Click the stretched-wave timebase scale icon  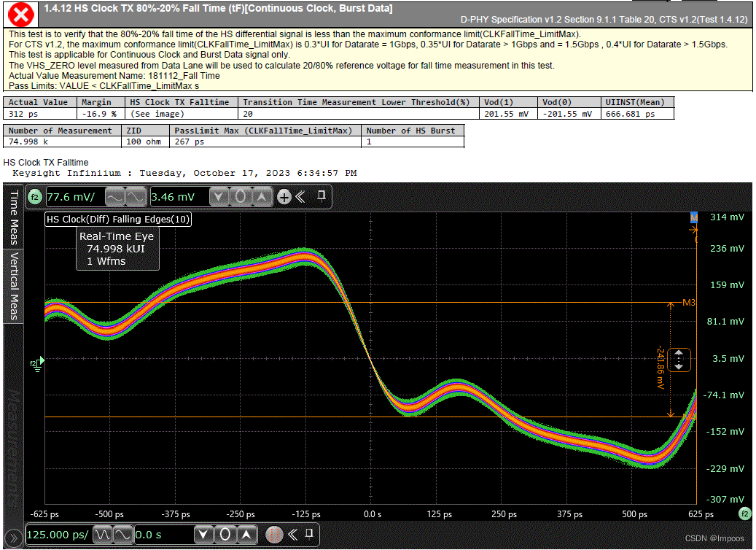(123, 535)
